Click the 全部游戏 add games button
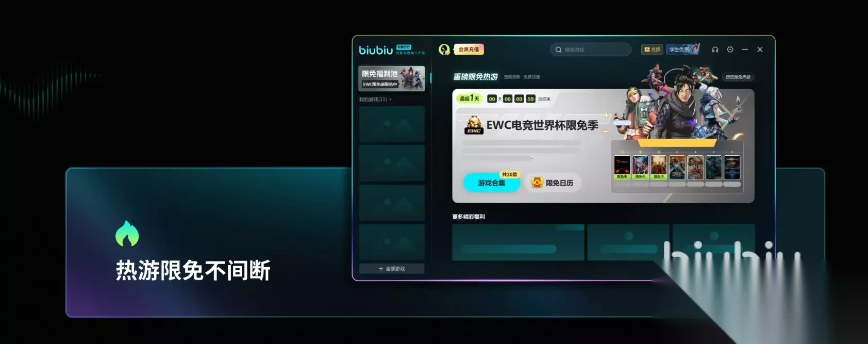The height and width of the screenshot is (344, 868). 392,269
